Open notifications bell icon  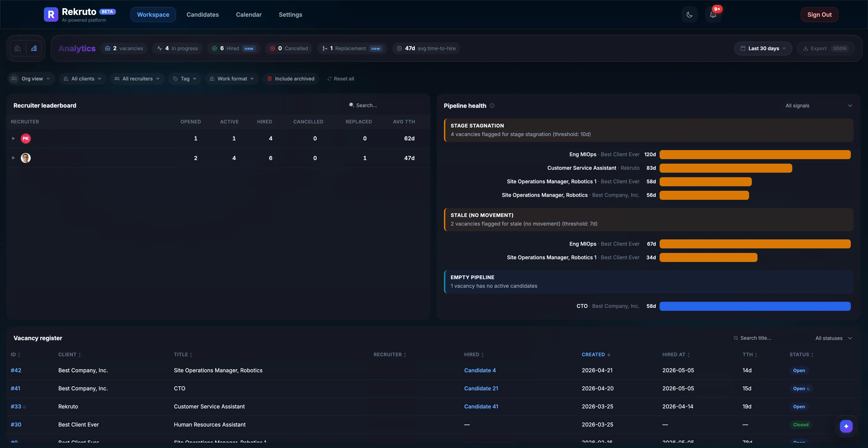tap(713, 14)
